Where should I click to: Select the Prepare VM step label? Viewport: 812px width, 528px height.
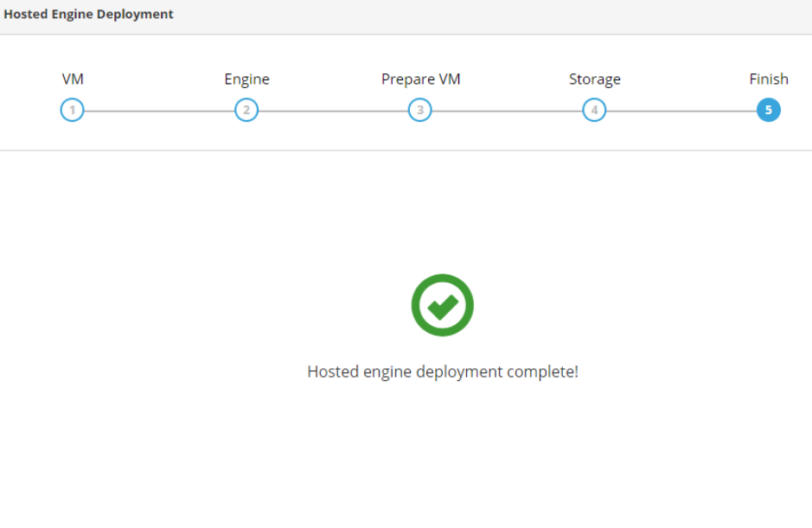click(420, 80)
